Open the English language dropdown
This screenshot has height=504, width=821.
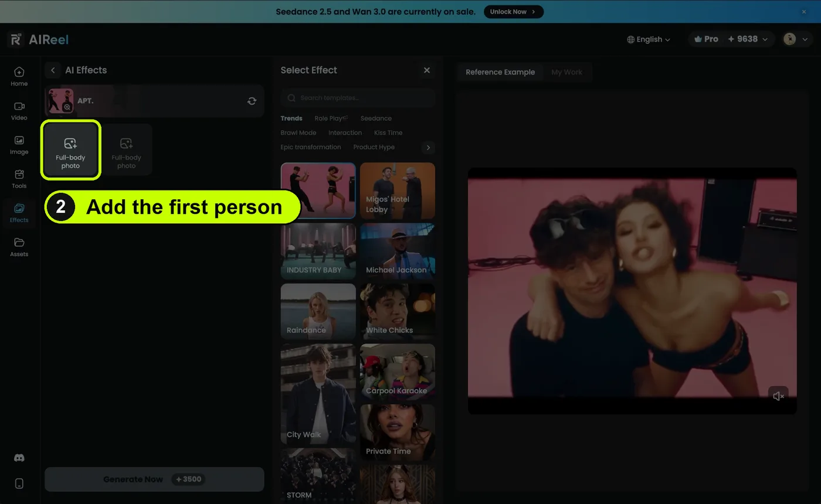pyautogui.click(x=649, y=39)
